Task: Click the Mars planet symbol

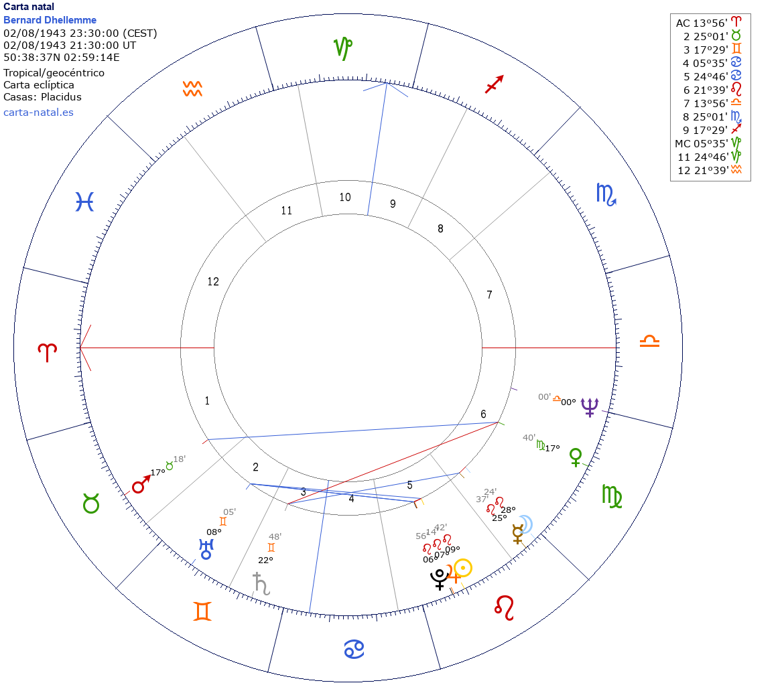Action: (x=141, y=485)
